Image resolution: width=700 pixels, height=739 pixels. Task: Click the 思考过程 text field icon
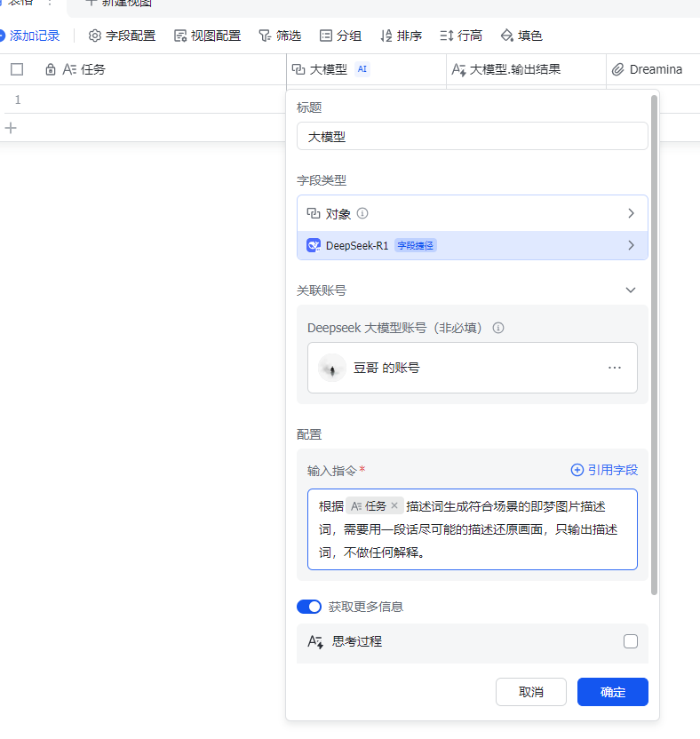coord(315,641)
